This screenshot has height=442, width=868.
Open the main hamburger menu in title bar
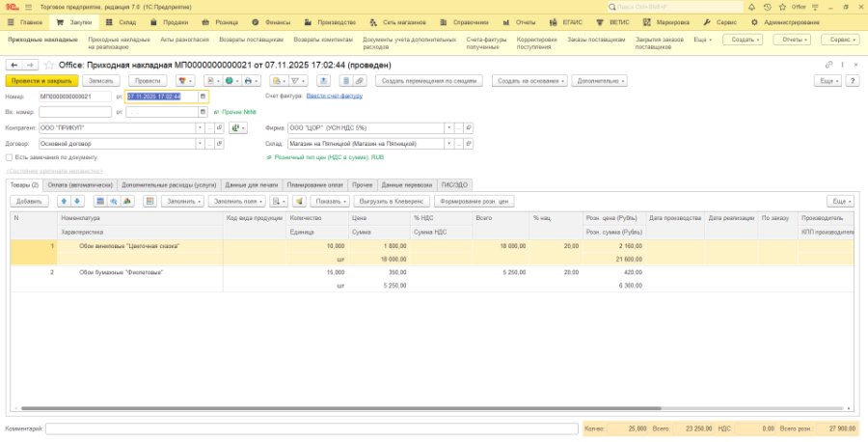pos(28,7)
